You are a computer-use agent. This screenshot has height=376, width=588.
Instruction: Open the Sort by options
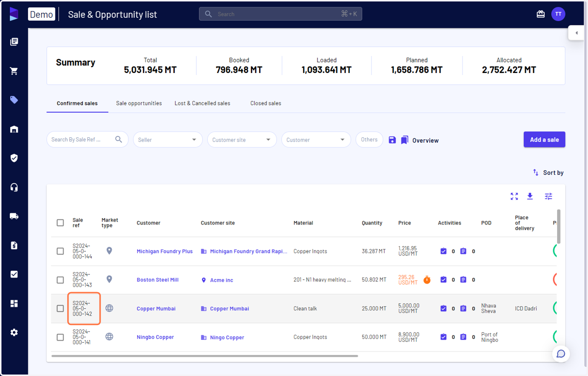pos(548,173)
